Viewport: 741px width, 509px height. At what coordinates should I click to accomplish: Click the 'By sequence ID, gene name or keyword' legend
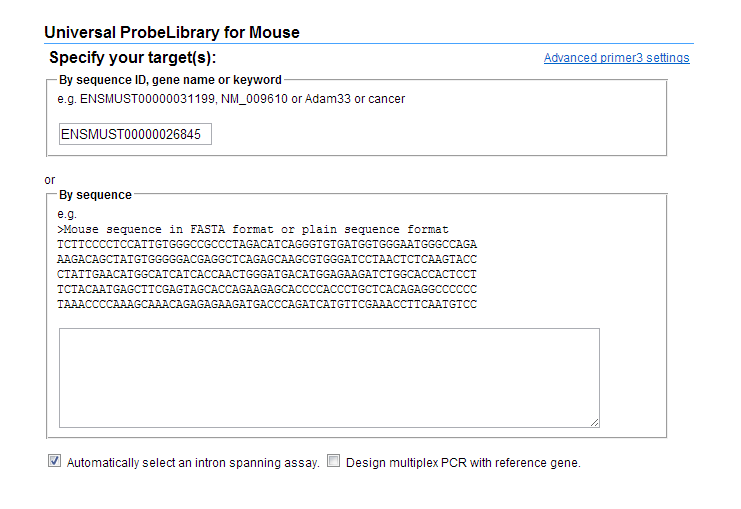click(x=170, y=80)
